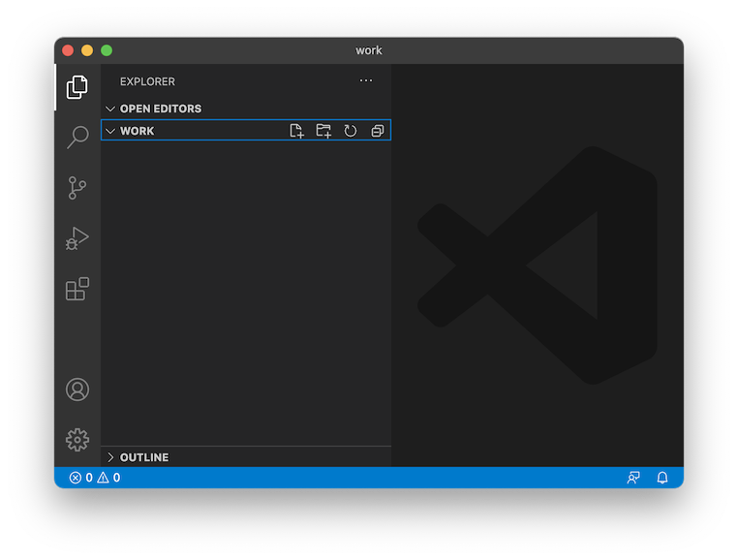The image size is (738, 560).
Task: Open the Search view
Action: (x=77, y=137)
